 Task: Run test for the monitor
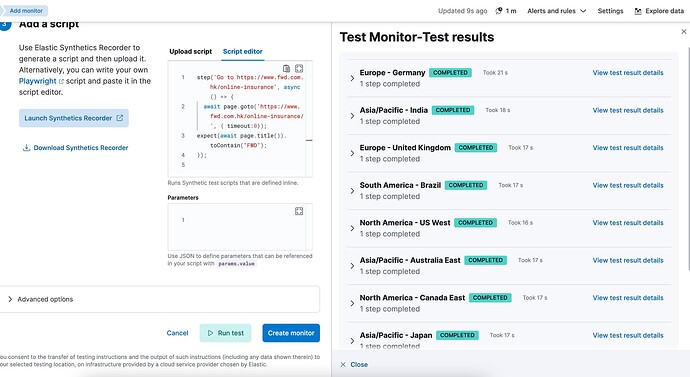[225, 333]
